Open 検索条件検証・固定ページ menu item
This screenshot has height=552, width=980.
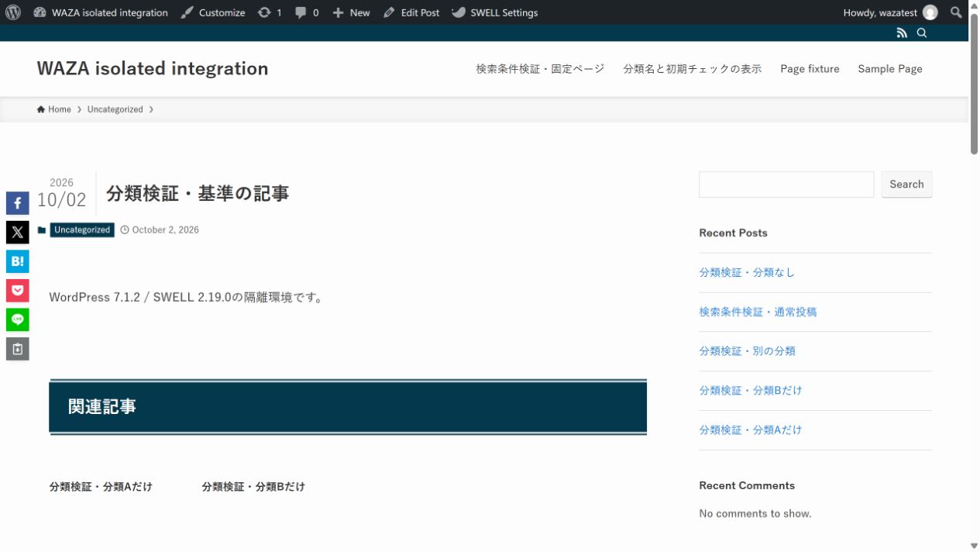[540, 69]
